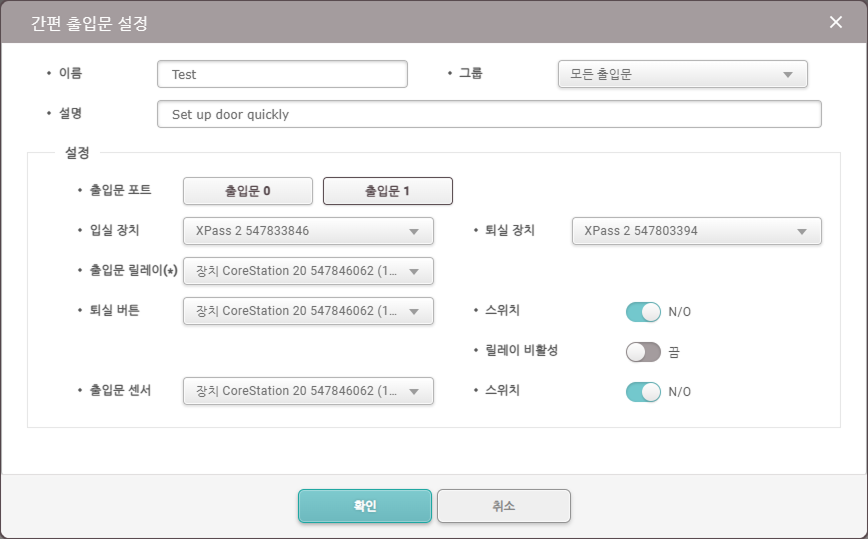This screenshot has width=868, height=539.
Task: Close the 간편 출입문 설정 dialog
Action: tap(835, 22)
